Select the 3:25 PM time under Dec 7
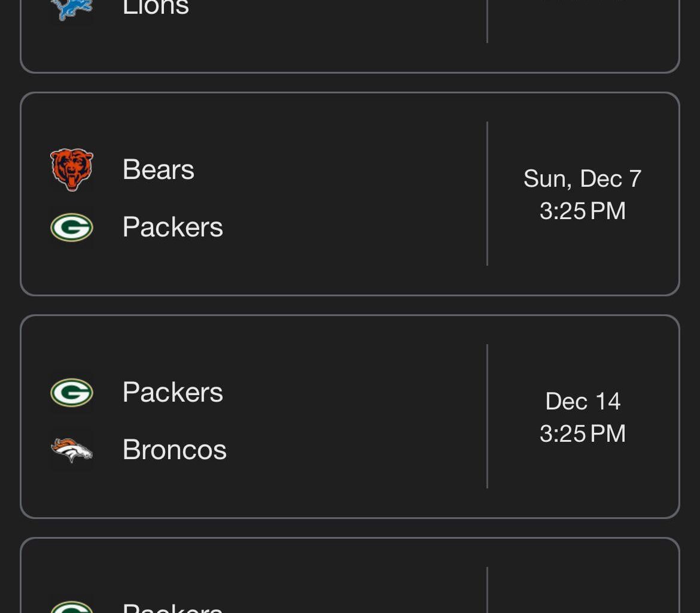This screenshot has height=613, width=700. [x=582, y=211]
